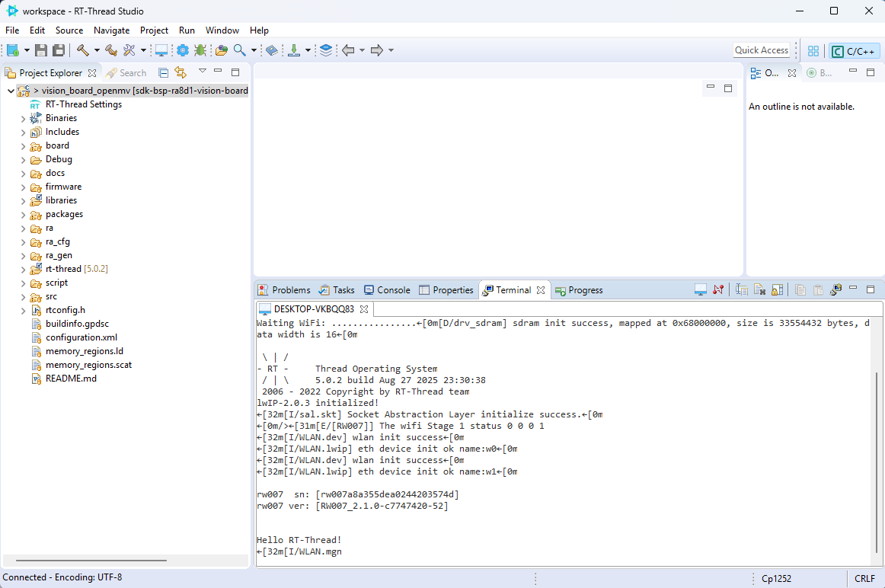Click the Disconnect terminal icon
Viewport: 885px width, 588px height.
point(718,290)
